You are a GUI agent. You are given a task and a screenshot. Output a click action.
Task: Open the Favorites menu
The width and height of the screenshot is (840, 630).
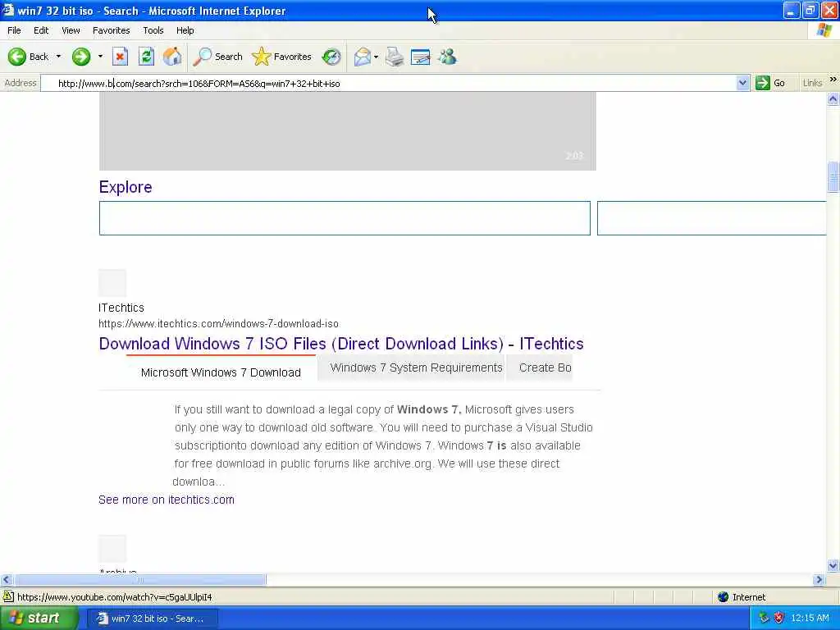coord(111,30)
